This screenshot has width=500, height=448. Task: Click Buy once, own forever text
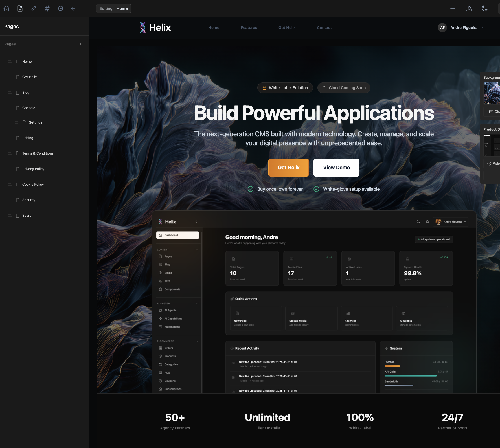point(280,189)
